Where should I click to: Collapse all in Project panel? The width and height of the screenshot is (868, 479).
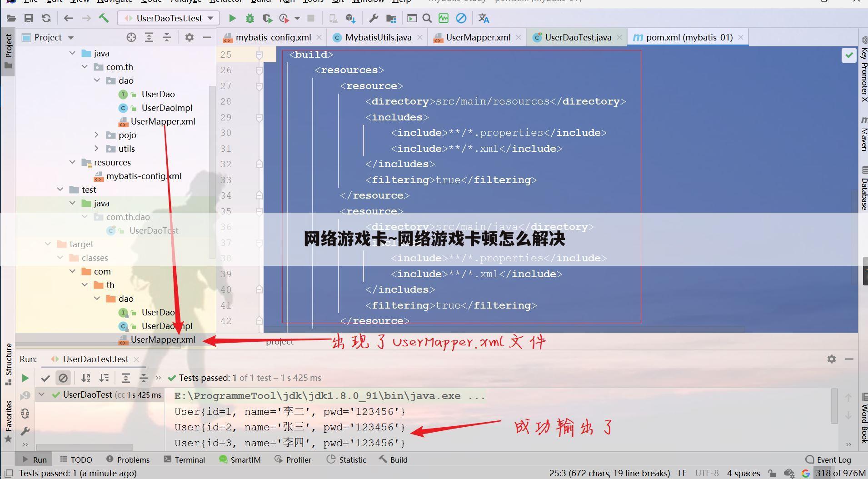pos(167,37)
